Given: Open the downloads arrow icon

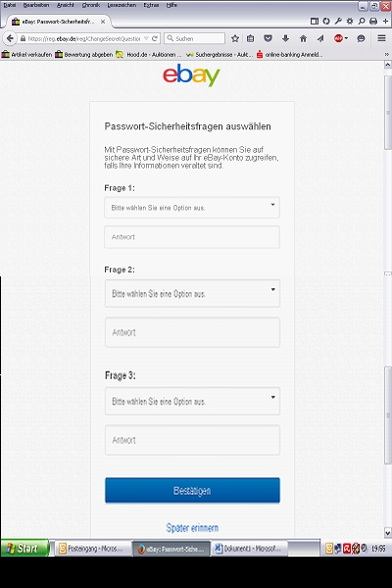Looking at the screenshot, I should (x=285, y=38).
